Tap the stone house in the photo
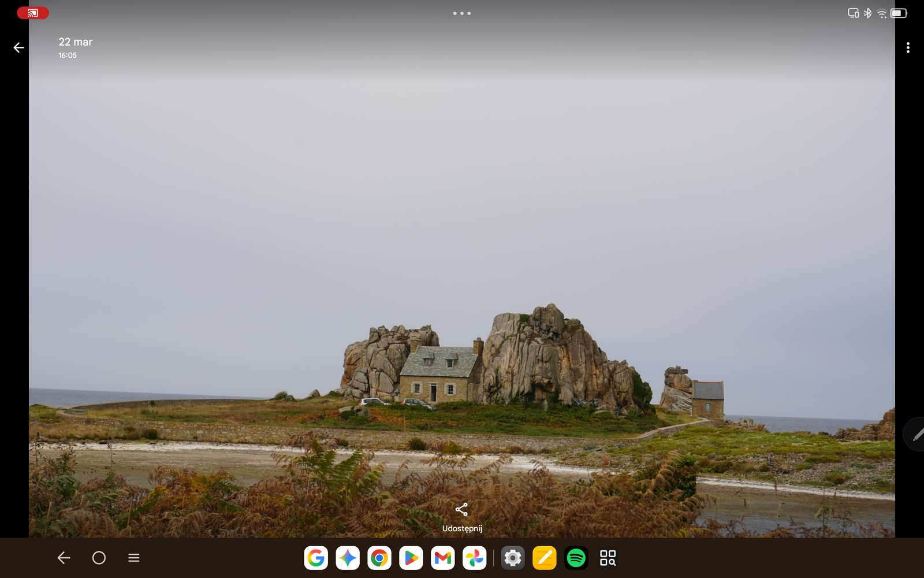Viewport: 924px width, 578px height. pyautogui.click(x=441, y=373)
